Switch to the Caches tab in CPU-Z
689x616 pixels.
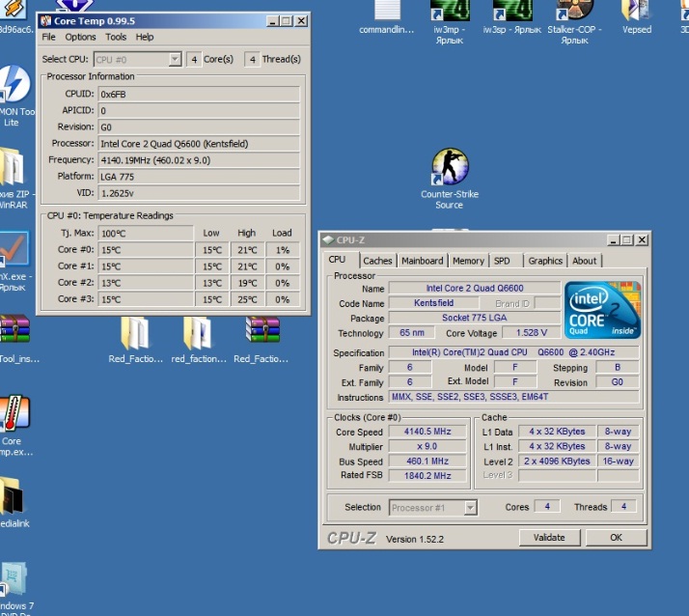(377, 261)
